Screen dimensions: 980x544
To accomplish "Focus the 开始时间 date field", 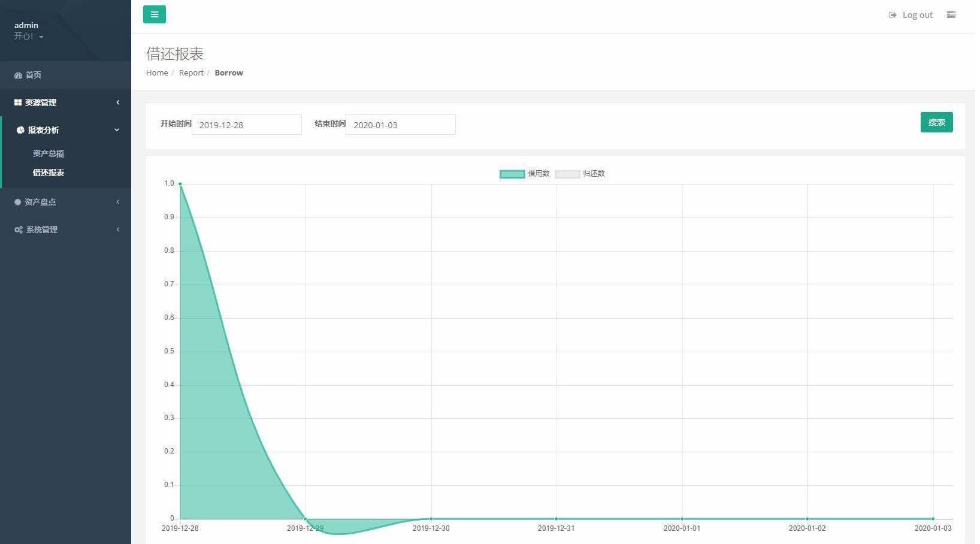I will [247, 125].
